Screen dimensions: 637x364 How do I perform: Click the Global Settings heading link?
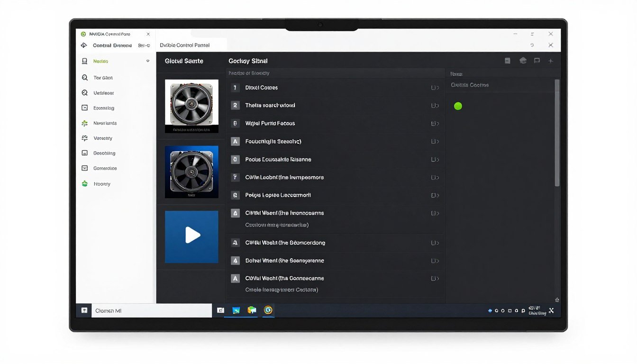click(184, 61)
